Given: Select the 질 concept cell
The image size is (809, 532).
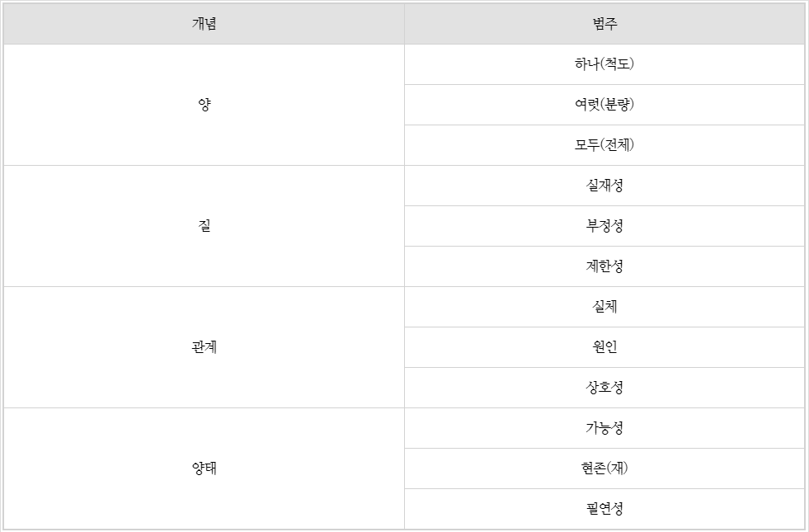Looking at the screenshot, I should 204,226.
